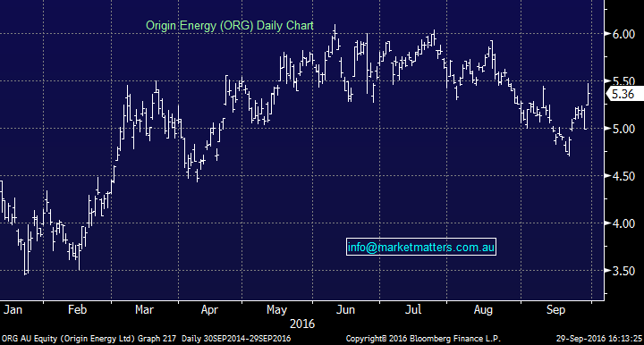The image size is (644, 345).
Task: Click the 29-Sep-2016 16:13:25 timestamp
Action: click(599, 339)
